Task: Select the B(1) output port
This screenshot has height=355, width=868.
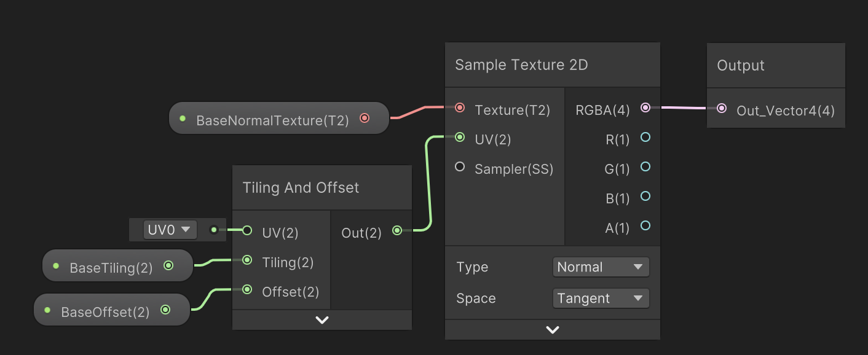Action: click(645, 196)
